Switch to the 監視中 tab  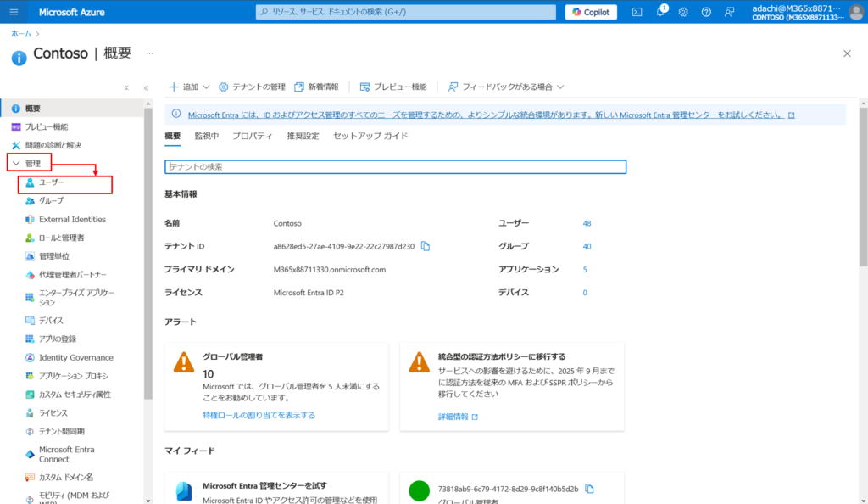click(x=207, y=137)
